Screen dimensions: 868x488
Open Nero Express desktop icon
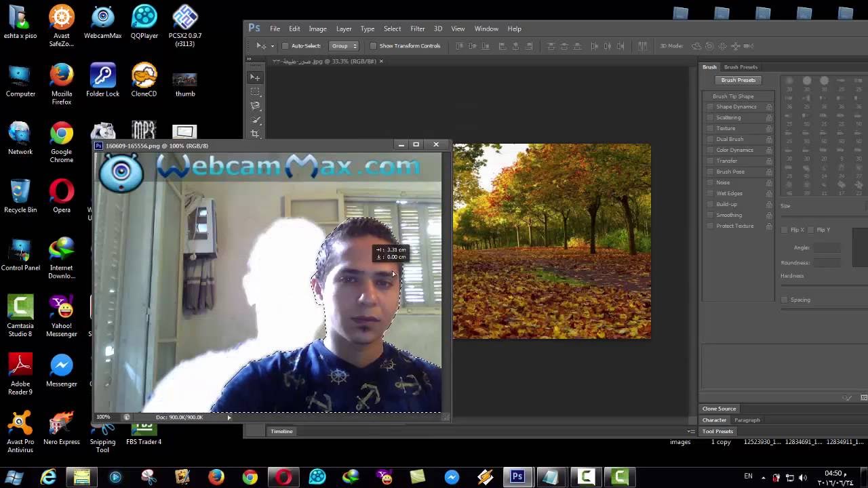[61, 428]
